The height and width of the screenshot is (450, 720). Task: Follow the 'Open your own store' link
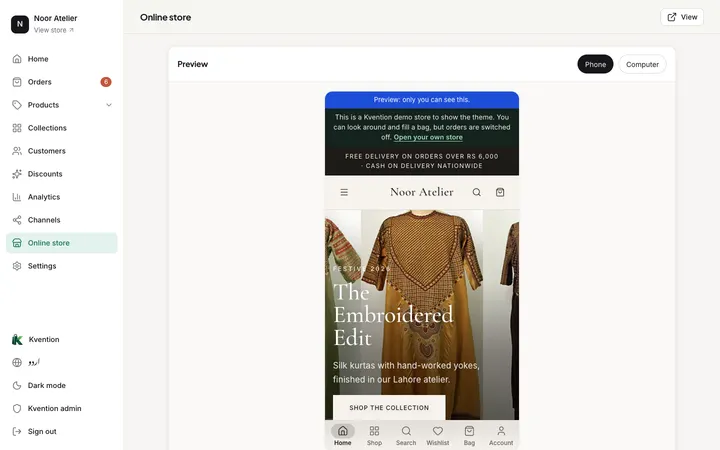click(x=428, y=137)
